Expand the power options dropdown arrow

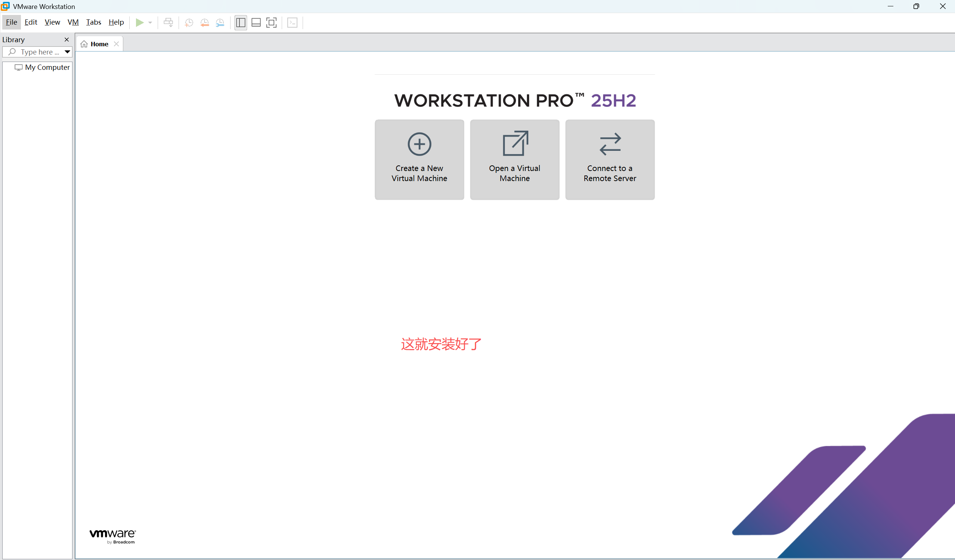pyautogui.click(x=150, y=23)
